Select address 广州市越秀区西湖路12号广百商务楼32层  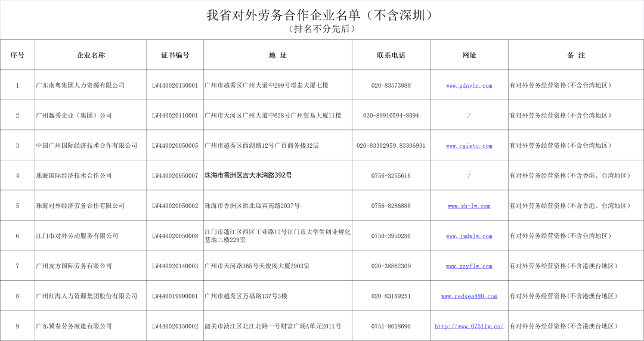(x=262, y=145)
